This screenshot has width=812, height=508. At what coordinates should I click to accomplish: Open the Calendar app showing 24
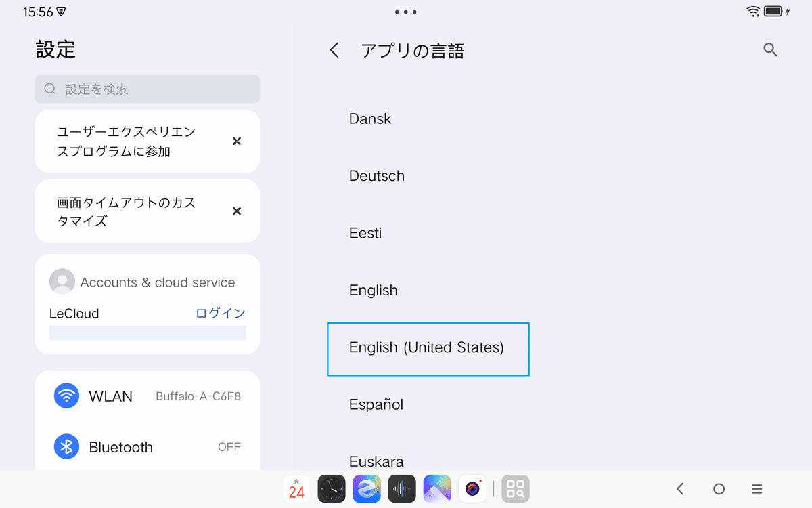point(296,488)
